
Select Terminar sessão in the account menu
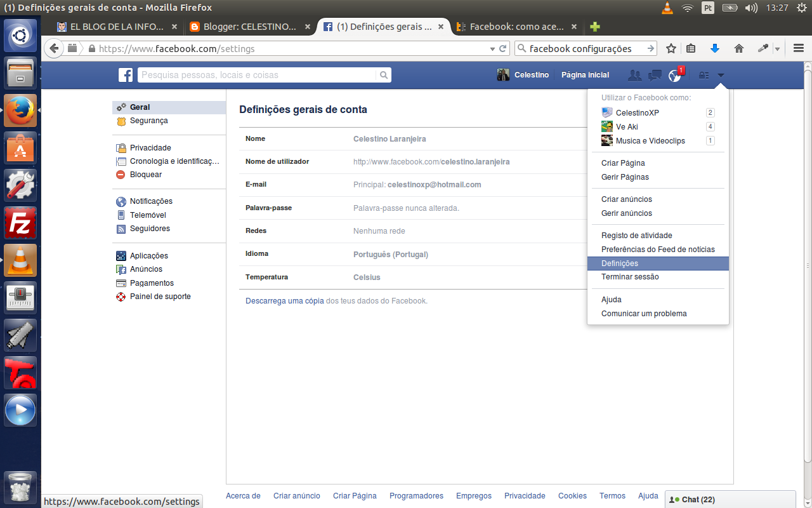(630, 277)
